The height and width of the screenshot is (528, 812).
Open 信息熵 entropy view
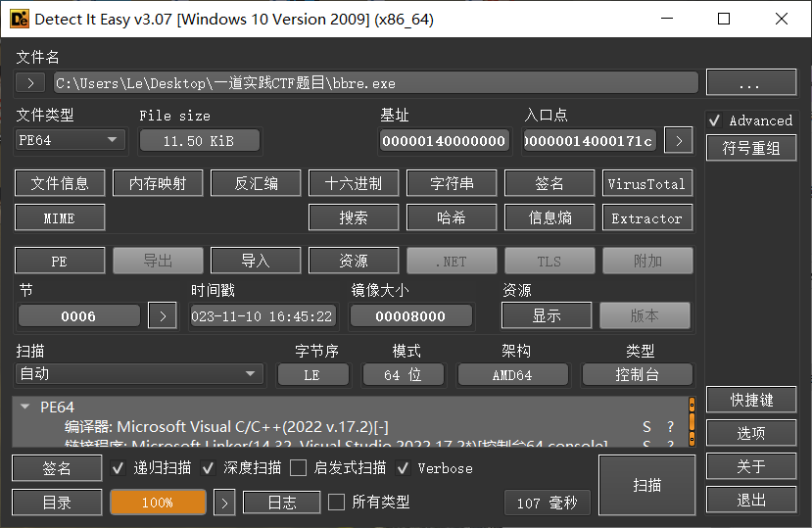pyautogui.click(x=549, y=217)
